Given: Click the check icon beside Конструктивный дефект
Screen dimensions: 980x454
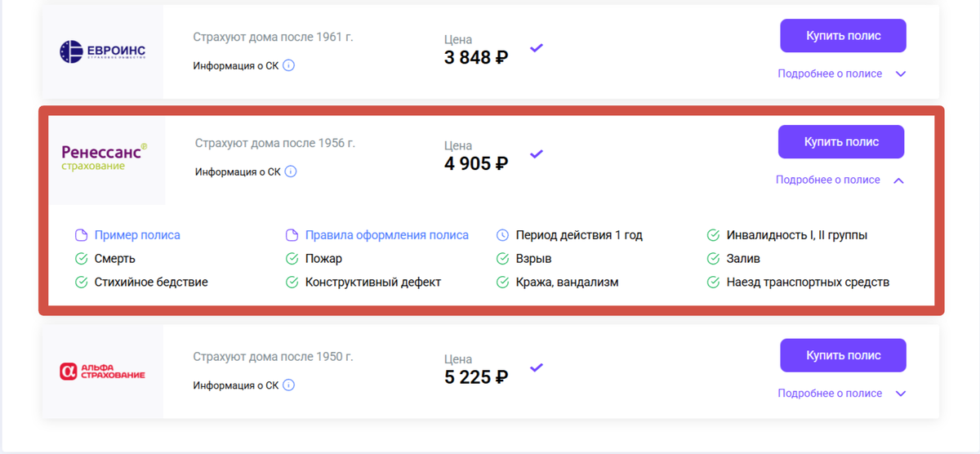Looking at the screenshot, I should click(292, 283).
